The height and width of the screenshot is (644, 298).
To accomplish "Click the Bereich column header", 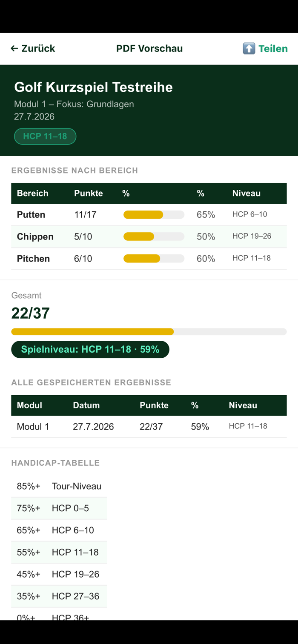I will click(32, 193).
